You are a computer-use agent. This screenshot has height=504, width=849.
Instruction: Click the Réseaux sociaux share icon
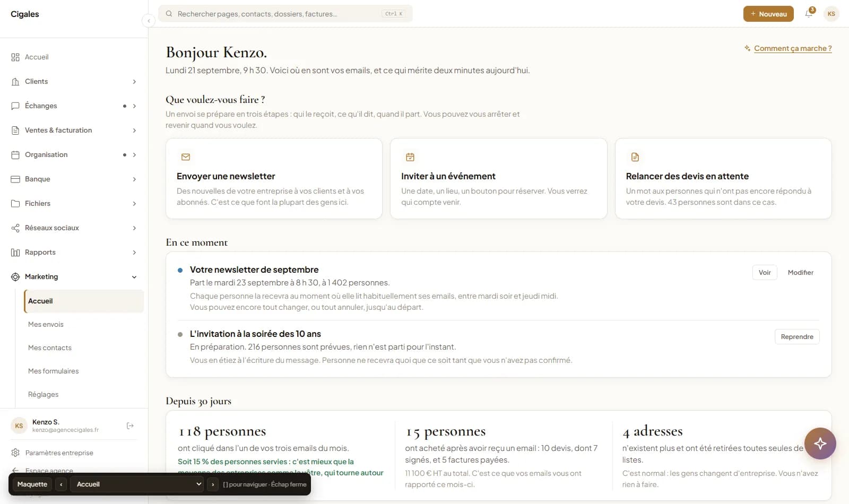click(x=15, y=228)
